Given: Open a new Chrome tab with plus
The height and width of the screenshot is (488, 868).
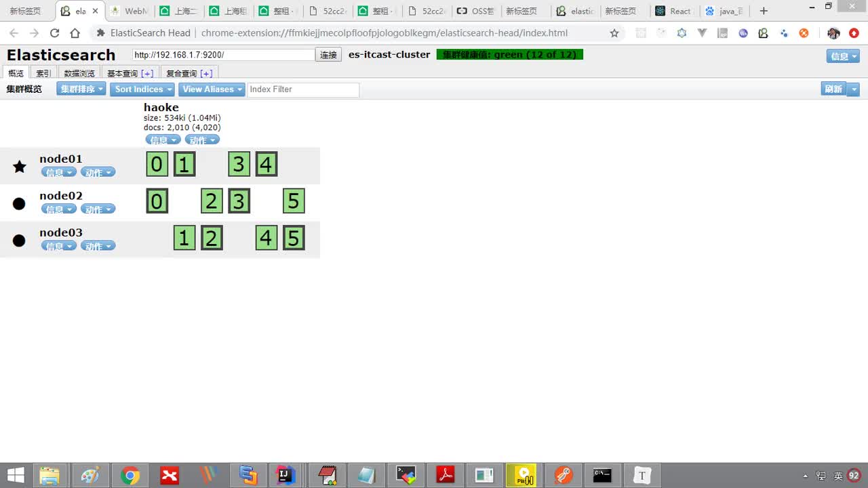Looking at the screenshot, I should [x=764, y=11].
